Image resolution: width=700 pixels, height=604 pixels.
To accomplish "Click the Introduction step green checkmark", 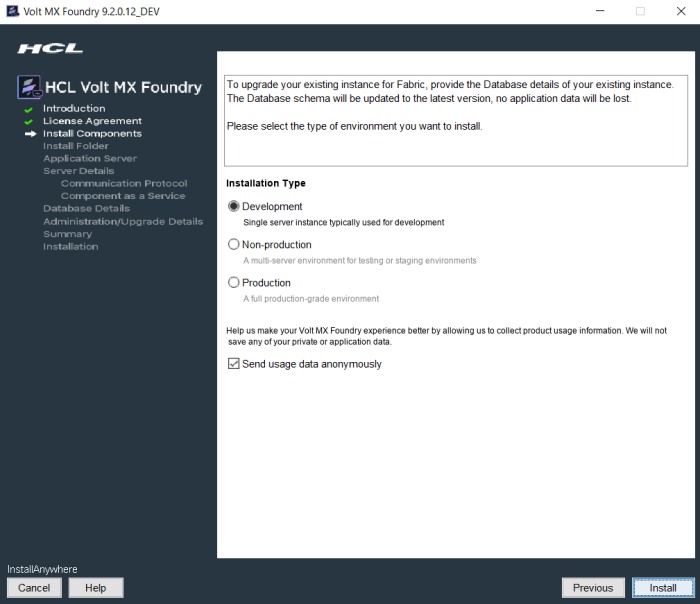I will 29,109.
